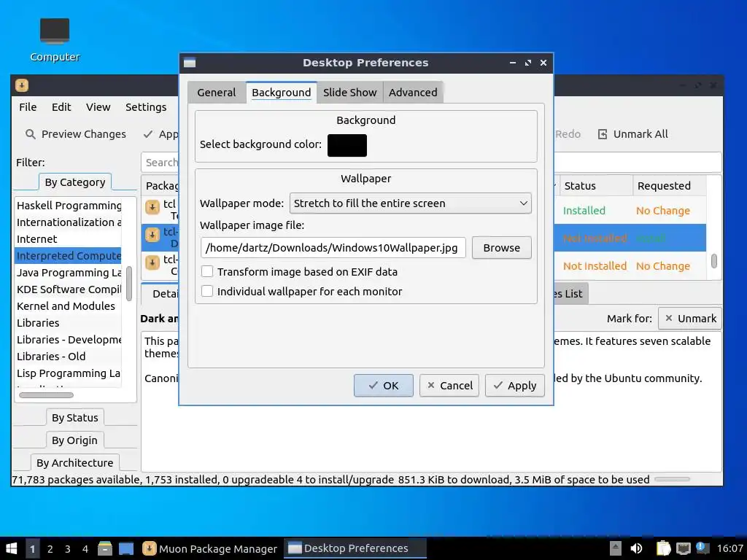Enable Individual wallpaper for each monitor
The height and width of the screenshot is (560, 747).
coord(207,291)
